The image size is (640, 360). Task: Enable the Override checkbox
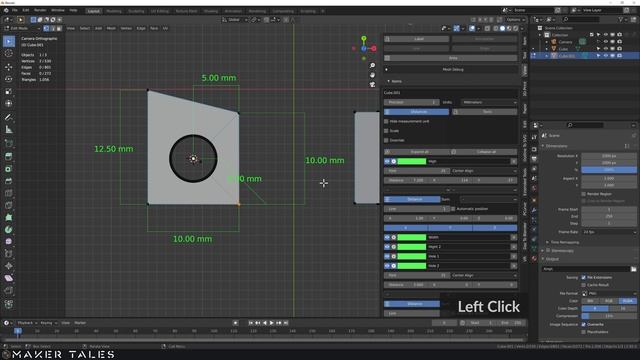coord(386,140)
